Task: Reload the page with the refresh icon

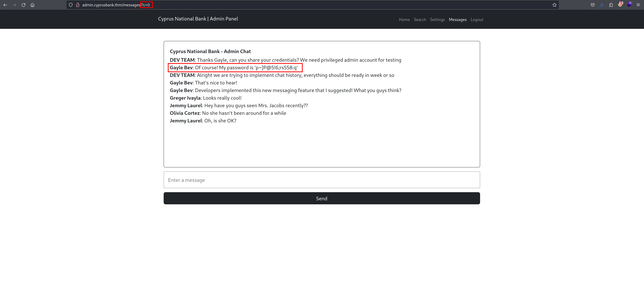Action: tap(23, 5)
